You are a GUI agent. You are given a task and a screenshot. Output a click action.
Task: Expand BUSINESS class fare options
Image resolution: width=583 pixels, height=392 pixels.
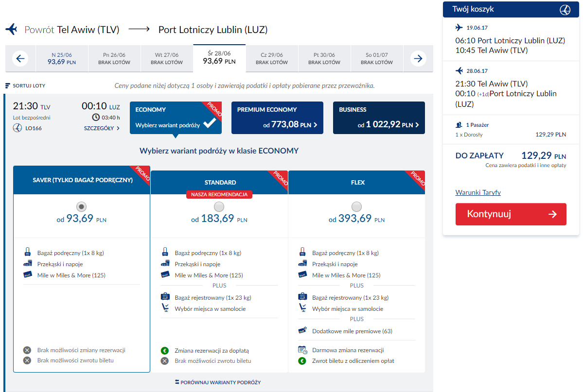coord(379,118)
